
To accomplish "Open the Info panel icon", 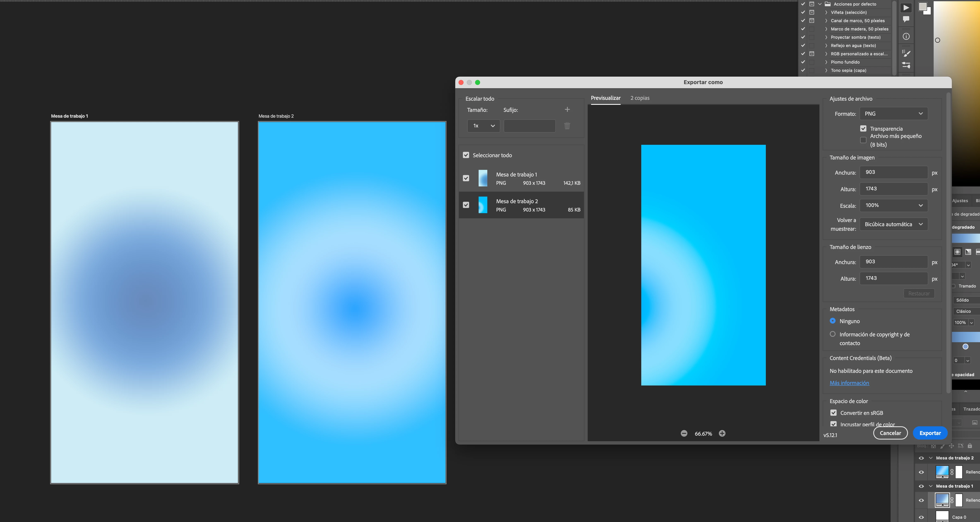I will click(906, 36).
